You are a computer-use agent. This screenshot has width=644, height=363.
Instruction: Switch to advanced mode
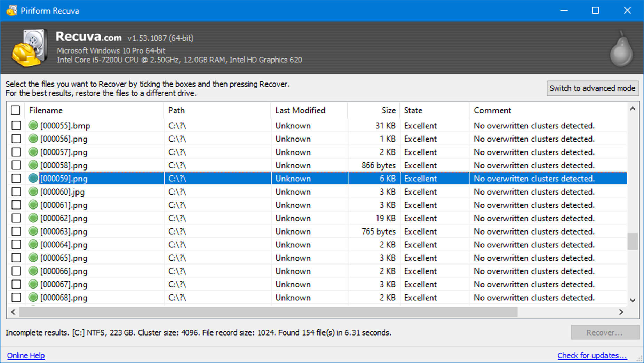coord(593,88)
